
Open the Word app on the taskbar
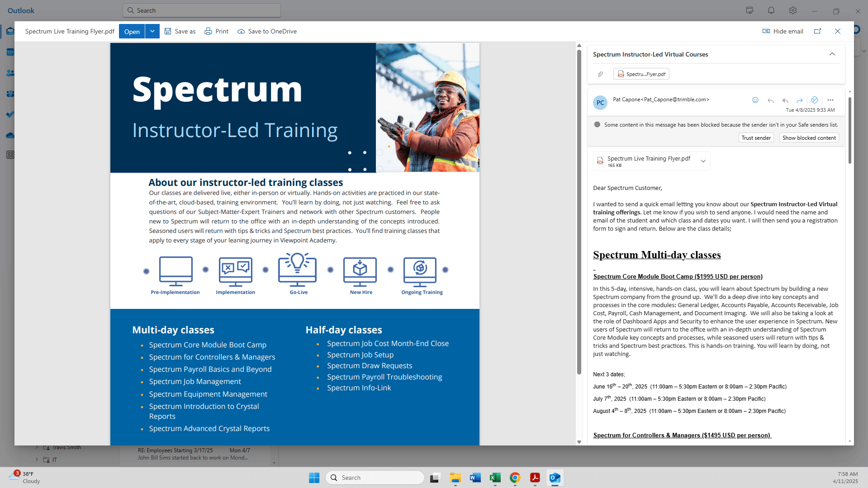point(475,478)
